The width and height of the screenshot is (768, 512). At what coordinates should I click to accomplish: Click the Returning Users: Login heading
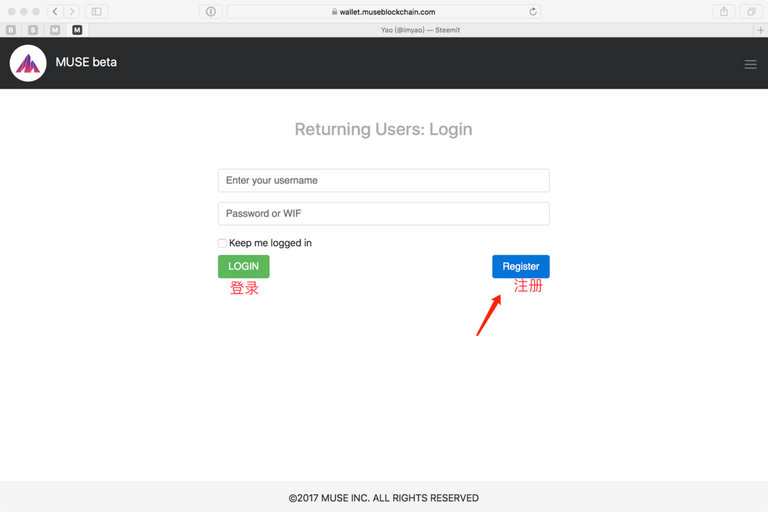[x=384, y=129]
